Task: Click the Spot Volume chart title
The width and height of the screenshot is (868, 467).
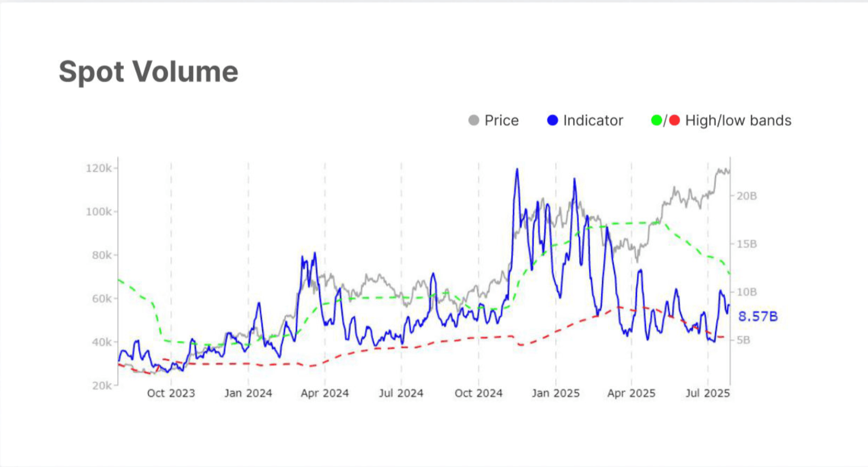Action: tap(148, 72)
